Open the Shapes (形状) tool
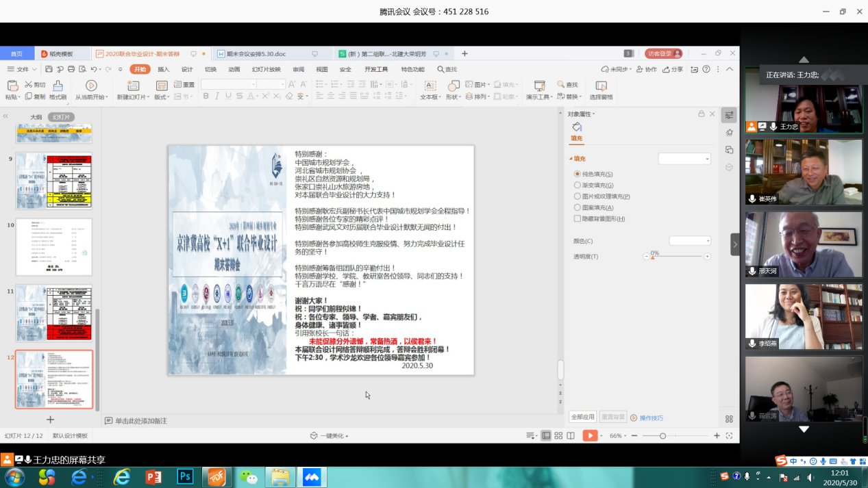This screenshot has width=868, height=488. [x=453, y=86]
